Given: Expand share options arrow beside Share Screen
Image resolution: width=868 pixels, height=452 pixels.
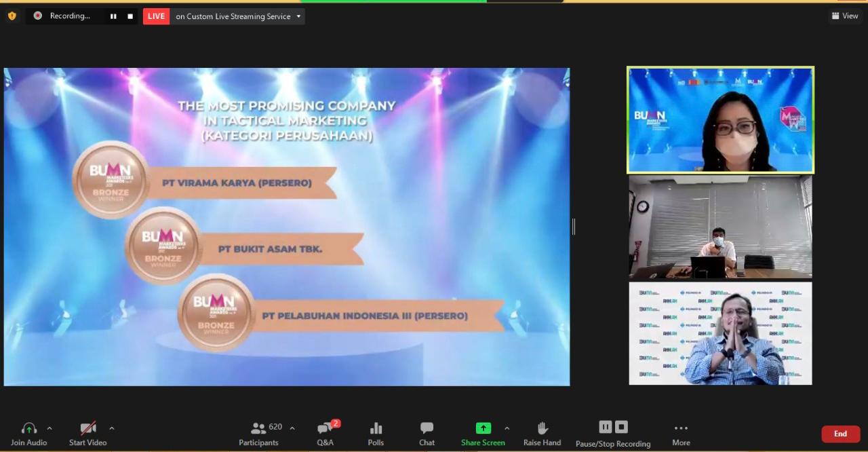Looking at the screenshot, I should tap(507, 428).
